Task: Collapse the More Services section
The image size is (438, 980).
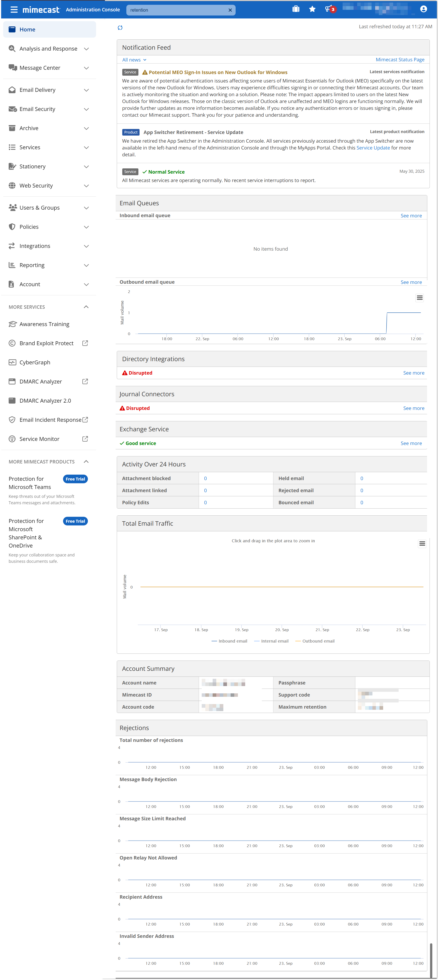Action: coord(86,307)
